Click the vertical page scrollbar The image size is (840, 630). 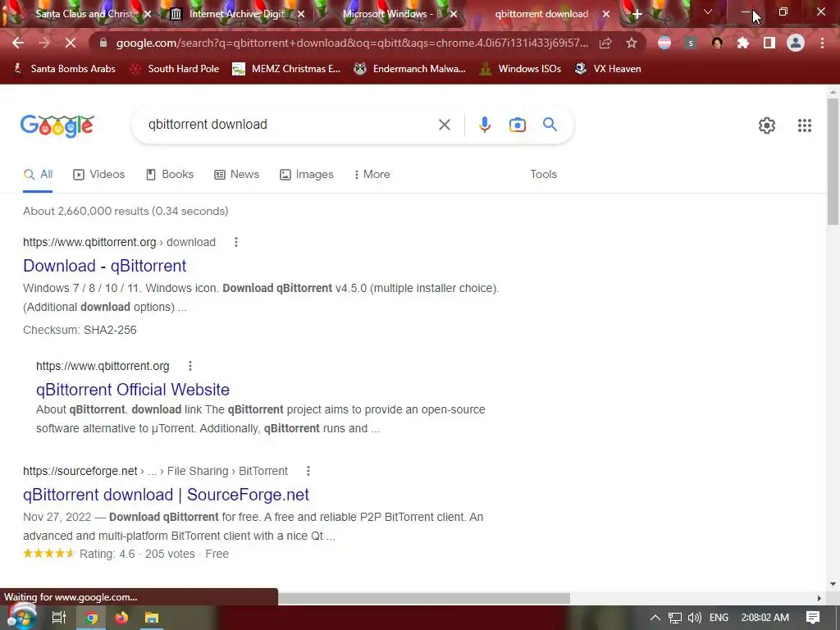[x=833, y=161]
